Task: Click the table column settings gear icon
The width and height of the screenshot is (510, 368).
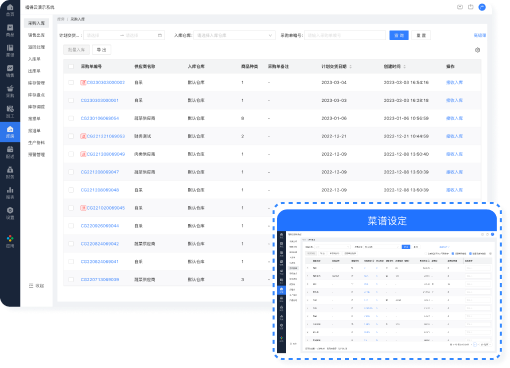Action: [477, 50]
